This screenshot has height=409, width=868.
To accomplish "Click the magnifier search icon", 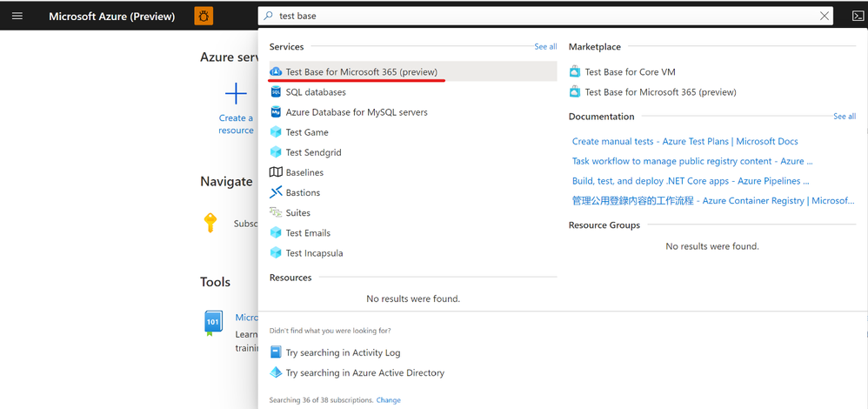I will tap(269, 16).
